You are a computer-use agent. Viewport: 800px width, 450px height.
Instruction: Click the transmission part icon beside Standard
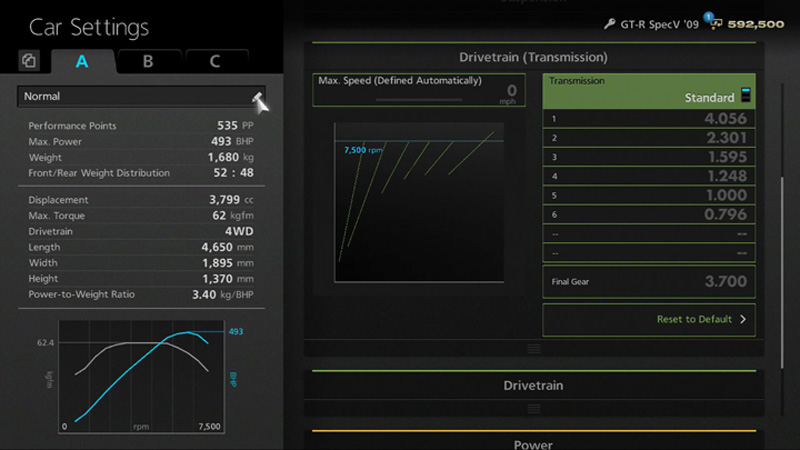pos(745,97)
